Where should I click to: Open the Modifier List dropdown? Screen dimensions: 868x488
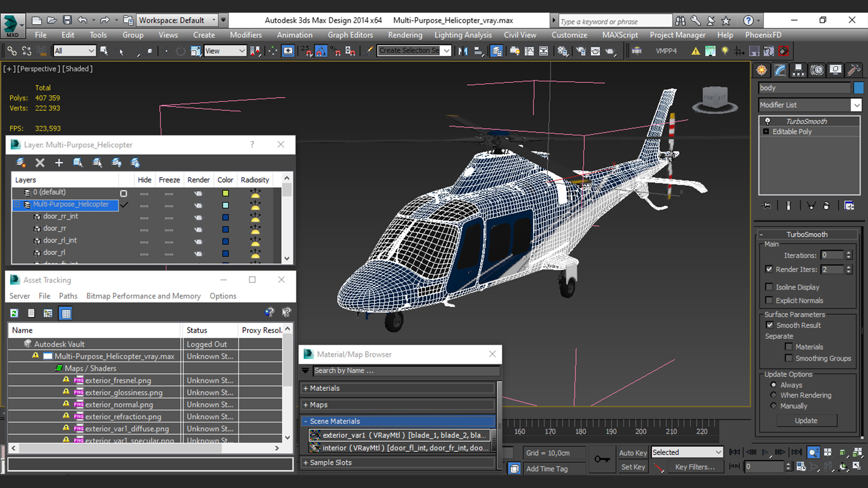coord(856,105)
